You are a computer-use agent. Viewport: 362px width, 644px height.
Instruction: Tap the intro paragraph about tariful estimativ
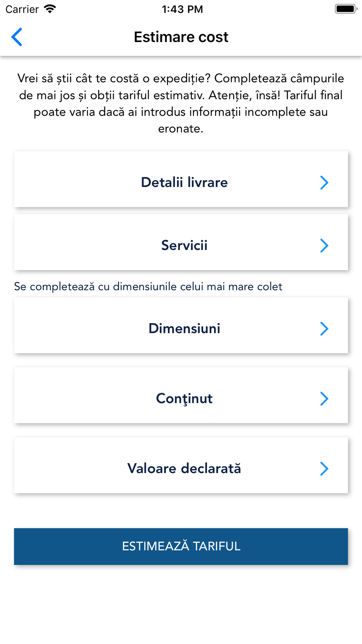click(181, 103)
